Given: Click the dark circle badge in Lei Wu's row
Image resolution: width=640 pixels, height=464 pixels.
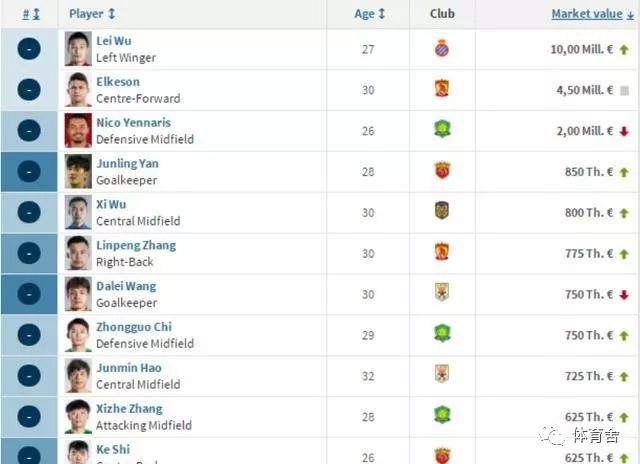Looking at the screenshot, I should click(x=29, y=49).
